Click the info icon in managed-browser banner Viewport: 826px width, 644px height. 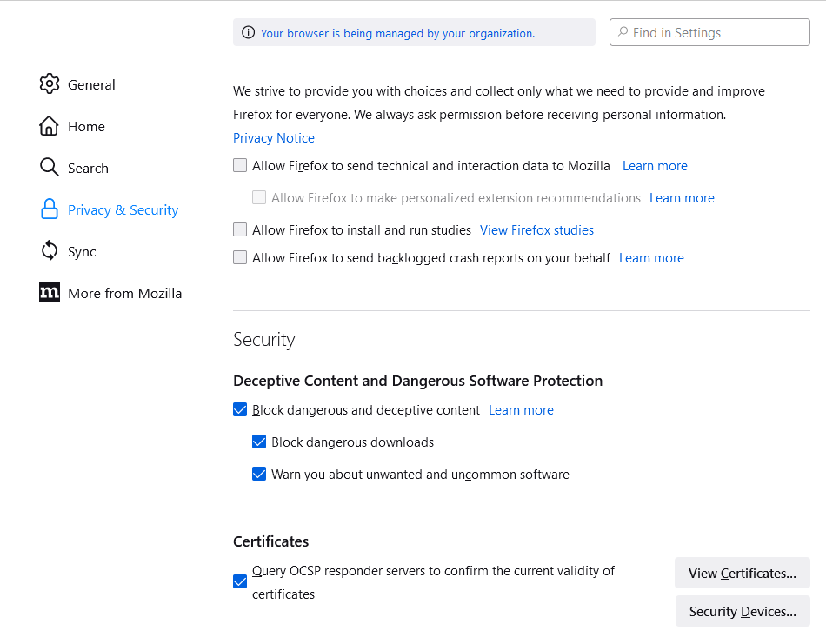tap(249, 33)
